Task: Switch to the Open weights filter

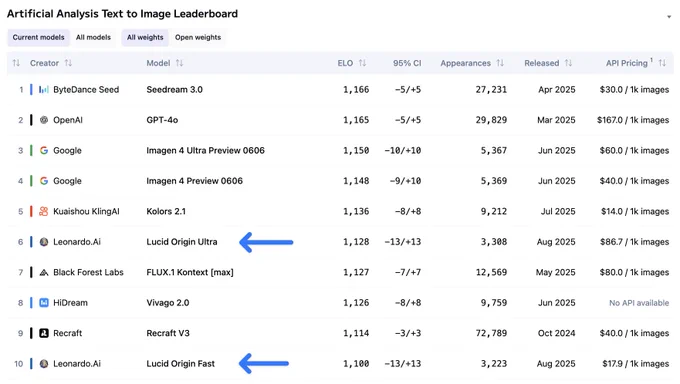Action: (x=198, y=37)
